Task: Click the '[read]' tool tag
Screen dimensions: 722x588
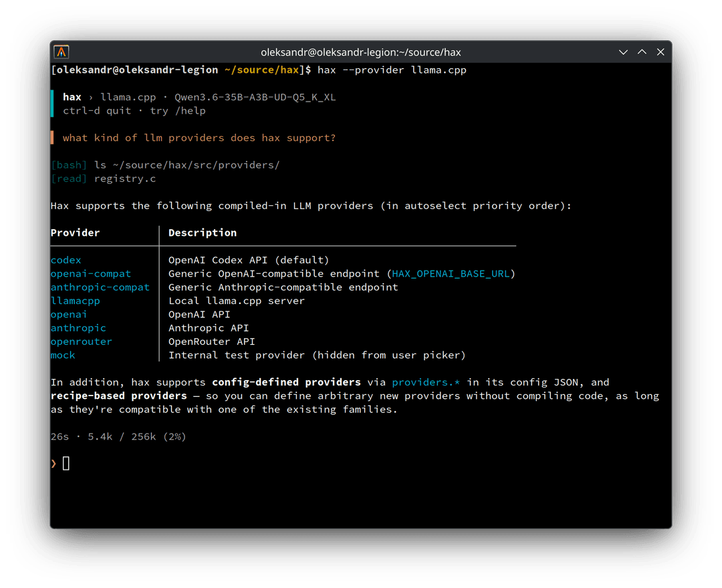Action: pyautogui.click(x=69, y=178)
